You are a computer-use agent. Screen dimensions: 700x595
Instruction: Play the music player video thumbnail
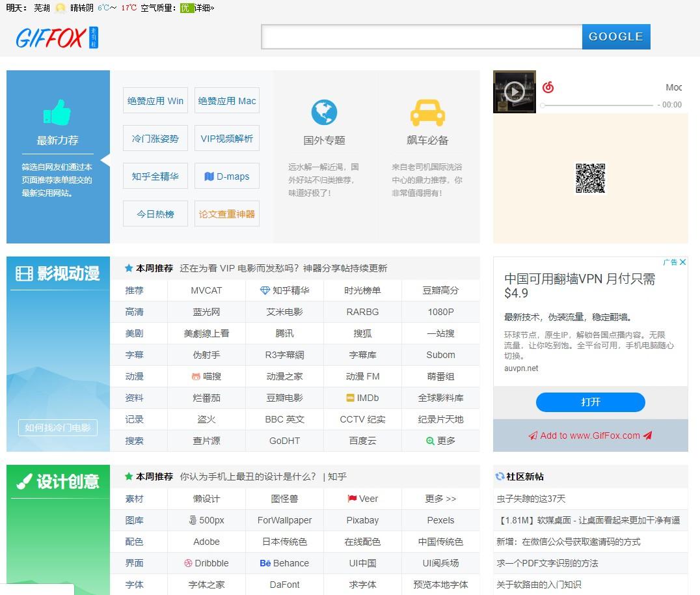pos(515,92)
